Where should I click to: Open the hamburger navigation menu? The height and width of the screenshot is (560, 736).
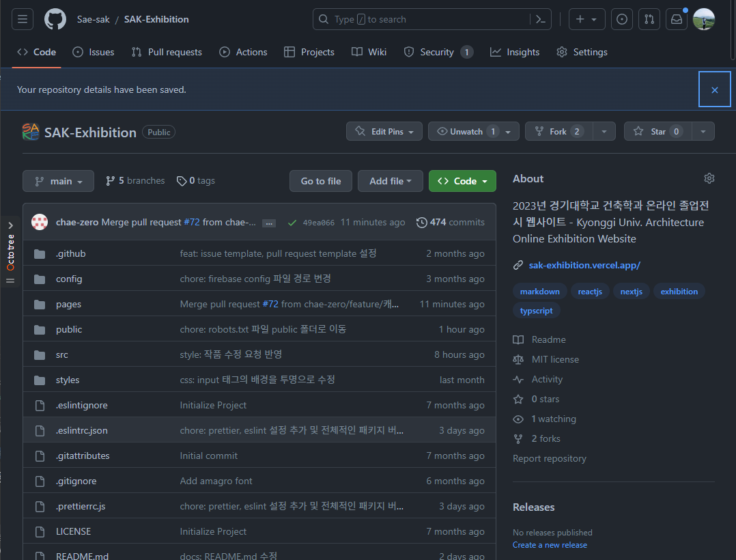click(23, 19)
